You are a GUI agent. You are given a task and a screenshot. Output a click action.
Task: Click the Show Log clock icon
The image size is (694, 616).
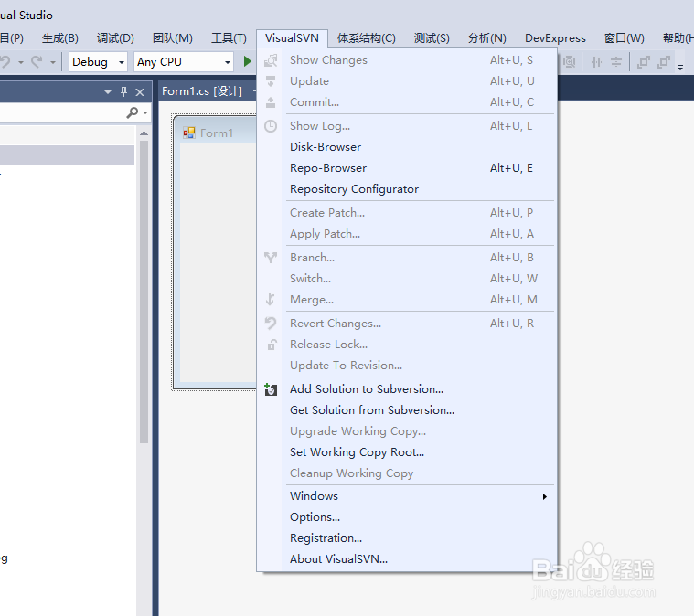271,126
